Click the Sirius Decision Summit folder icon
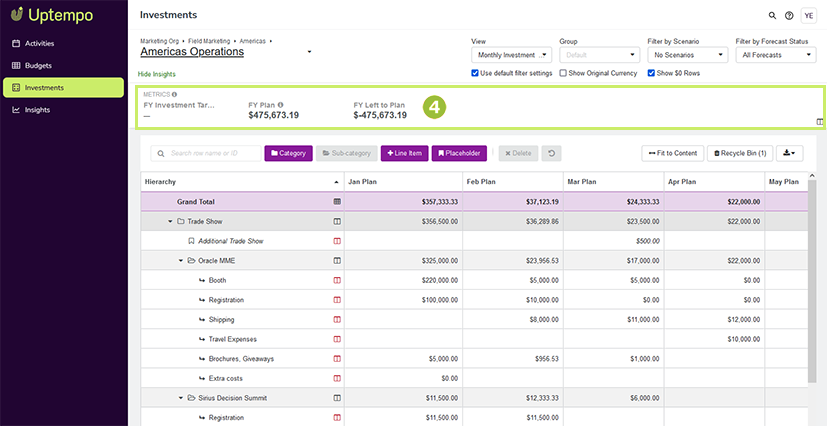Image resolution: width=827 pixels, height=426 pixels. pos(191,398)
